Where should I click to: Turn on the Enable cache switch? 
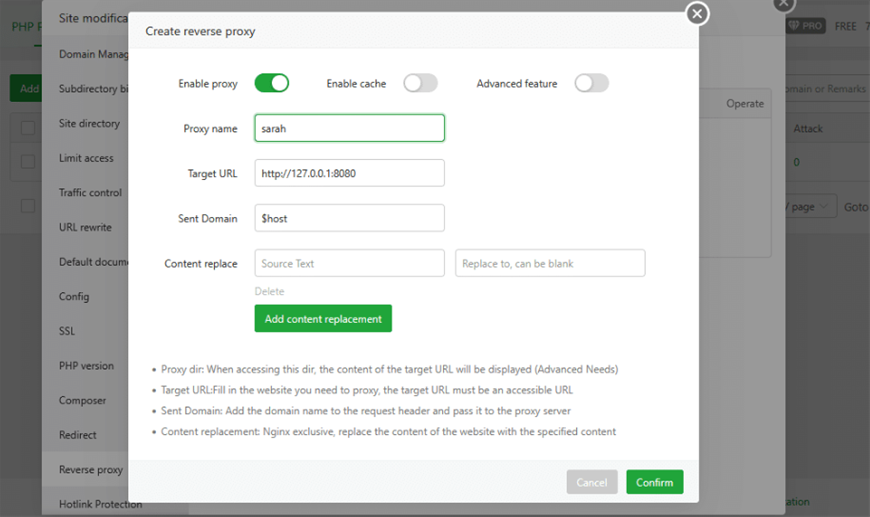click(420, 83)
